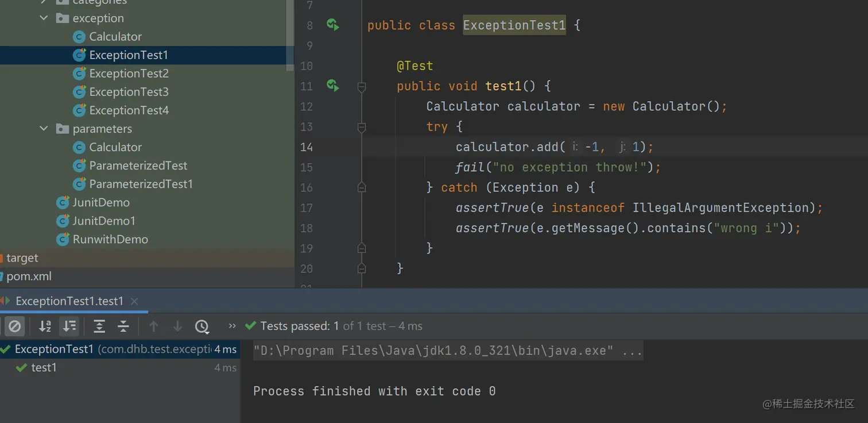Select ExceptionTest1 node in test results tree

point(119,349)
